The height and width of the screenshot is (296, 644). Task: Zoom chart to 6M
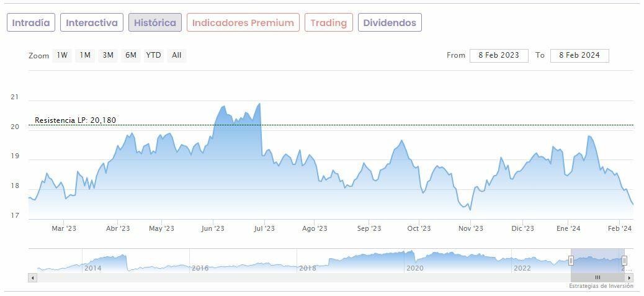coord(130,55)
